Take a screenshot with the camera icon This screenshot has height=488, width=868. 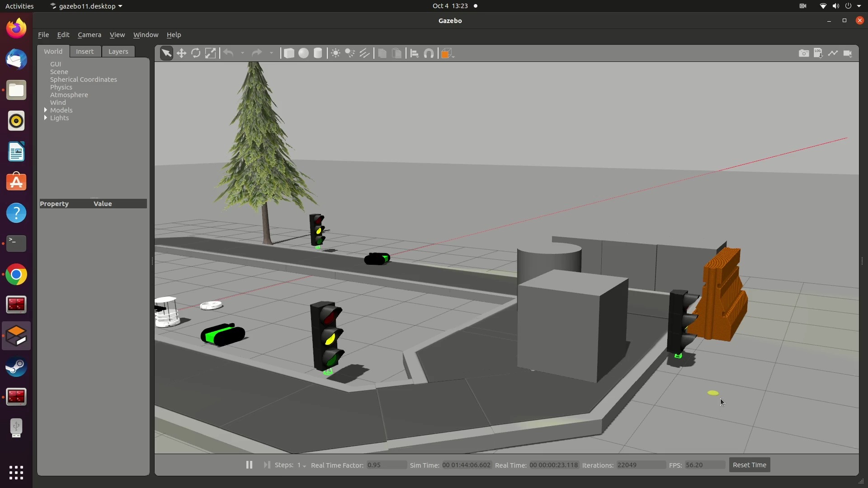tap(805, 53)
